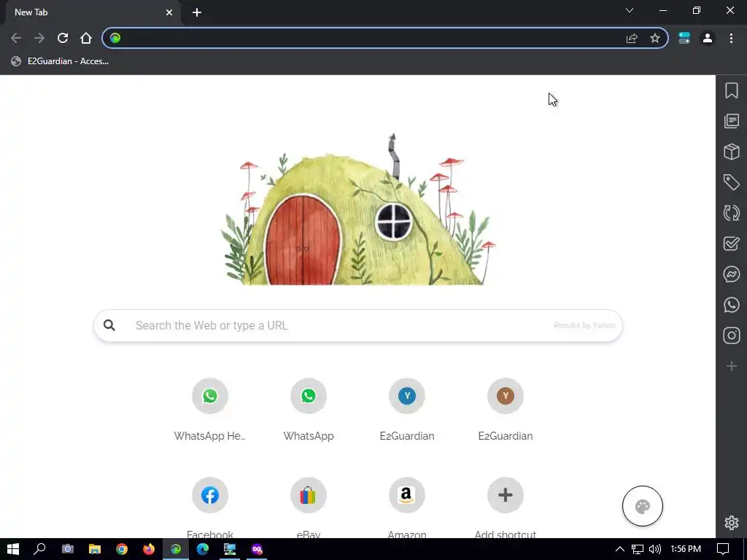Screen dimensions: 747x560
Task: Launch Firefox from the taskbar
Action: click(149, 549)
